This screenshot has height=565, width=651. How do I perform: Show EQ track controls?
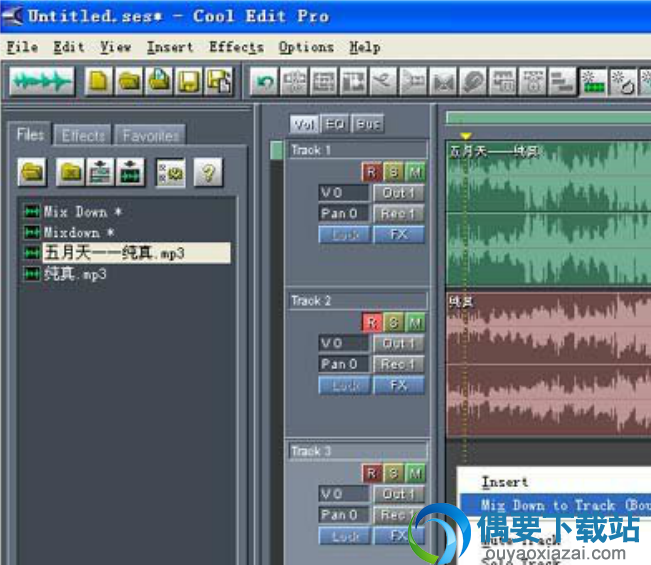335,124
